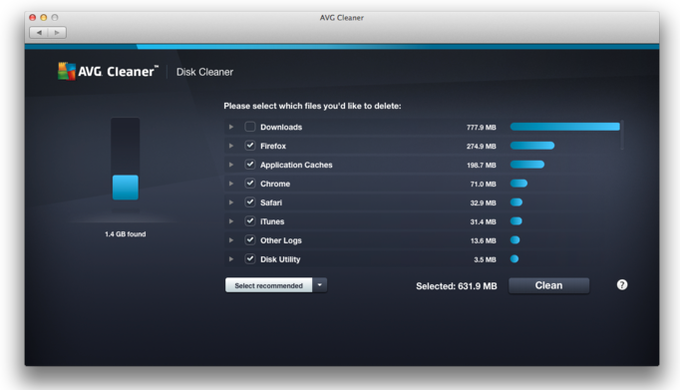Click the 777.9 MB Downloads size
680x390 pixels.
(x=481, y=127)
